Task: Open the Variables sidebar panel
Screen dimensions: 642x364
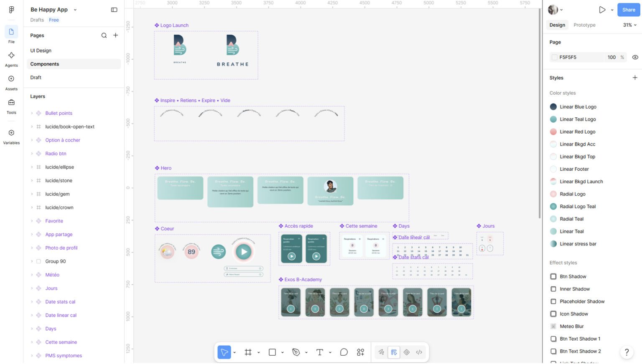Action: click(11, 136)
